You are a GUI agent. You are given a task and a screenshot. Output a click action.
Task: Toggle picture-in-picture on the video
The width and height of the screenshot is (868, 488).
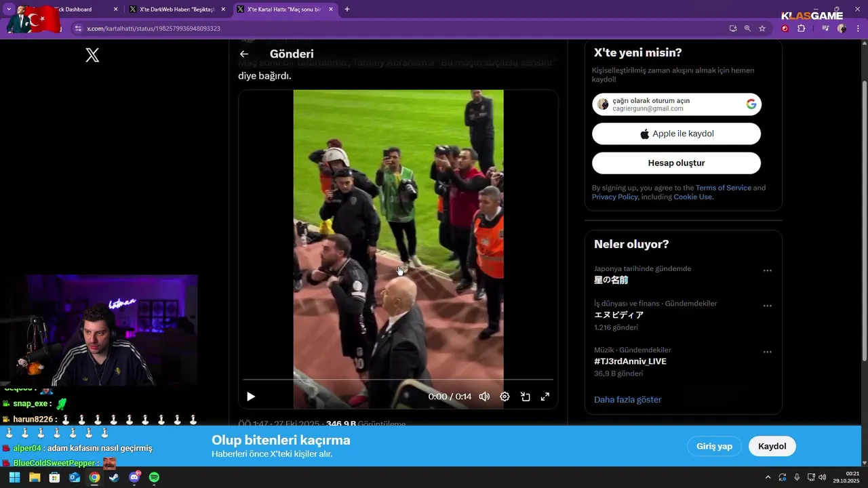coord(525,396)
